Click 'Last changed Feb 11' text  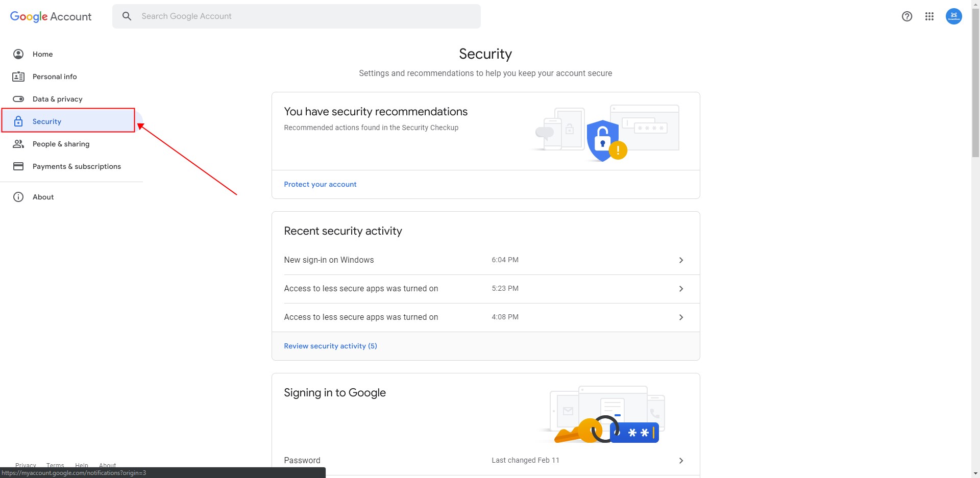point(525,460)
